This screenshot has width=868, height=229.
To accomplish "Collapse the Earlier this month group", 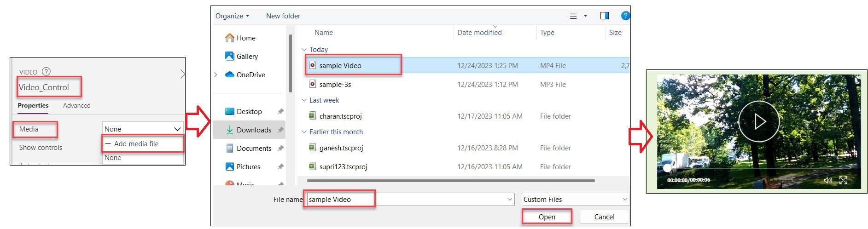I will coord(304,132).
